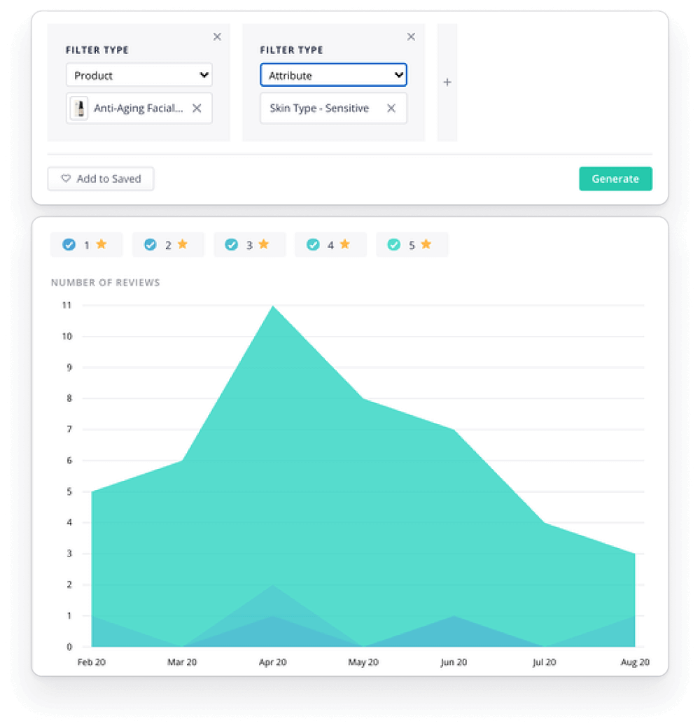700x728 pixels.
Task: Click the star icon next to 3
Action: click(x=264, y=244)
